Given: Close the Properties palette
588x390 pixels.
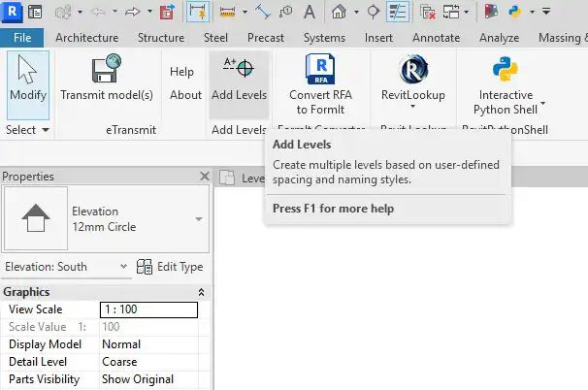Looking at the screenshot, I should click(205, 176).
